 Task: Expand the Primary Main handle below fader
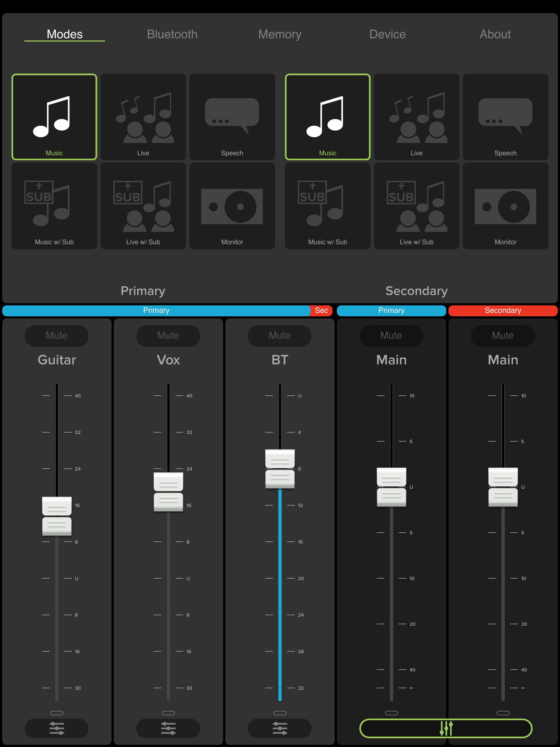pyautogui.click(x=392, y=713)
